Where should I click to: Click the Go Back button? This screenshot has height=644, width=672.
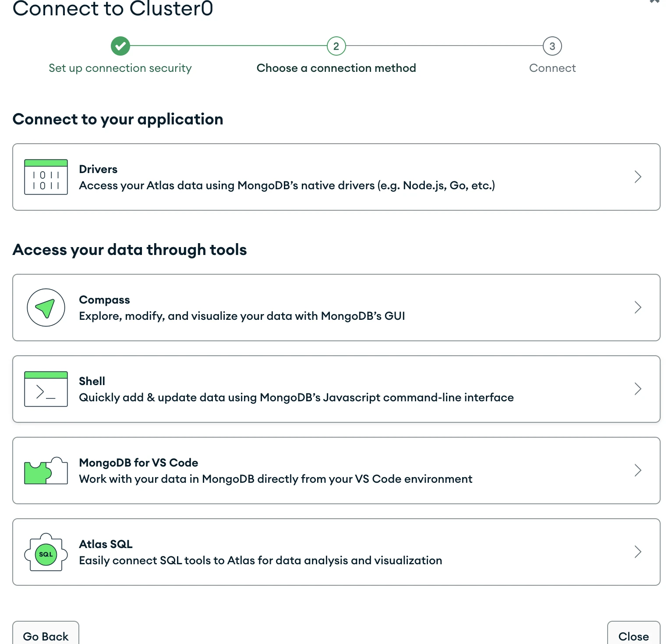point(46,635)
